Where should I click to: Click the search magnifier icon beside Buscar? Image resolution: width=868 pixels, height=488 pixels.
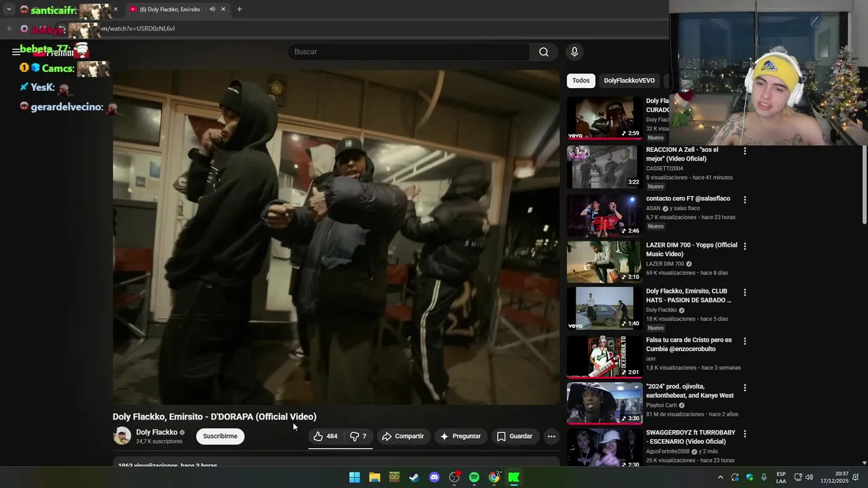(x=544, y=52)
